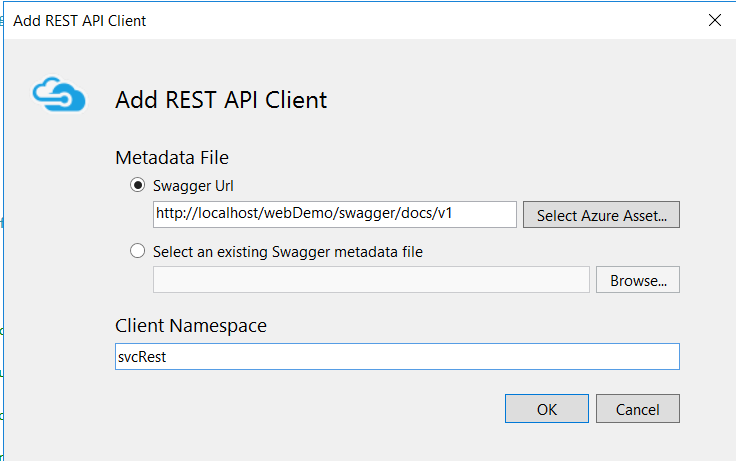
Task: Click the 'Metadata File' section heading
Action: click(x=172, y=157)
